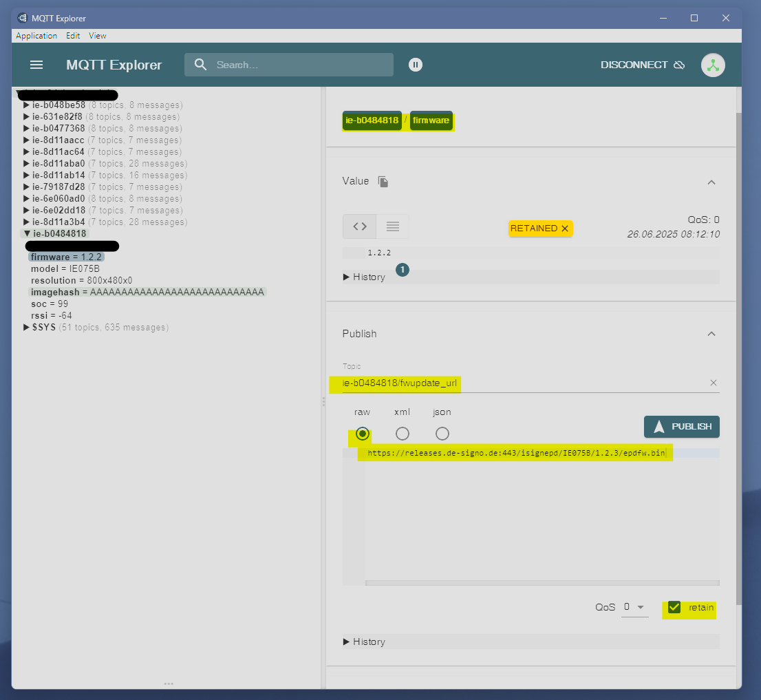Collapse the Value panel
The image size is (761, 700).
click(711, 182)
